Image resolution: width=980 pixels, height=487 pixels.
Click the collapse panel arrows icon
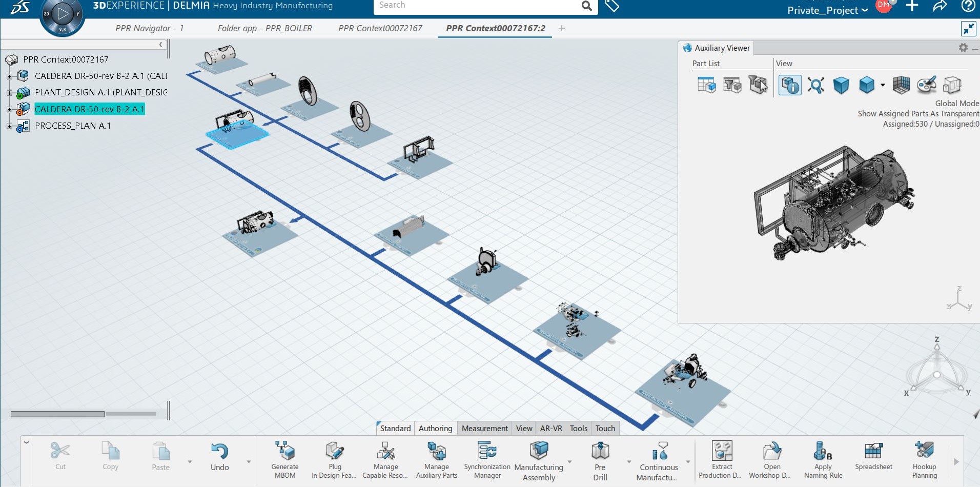[968, 29]
